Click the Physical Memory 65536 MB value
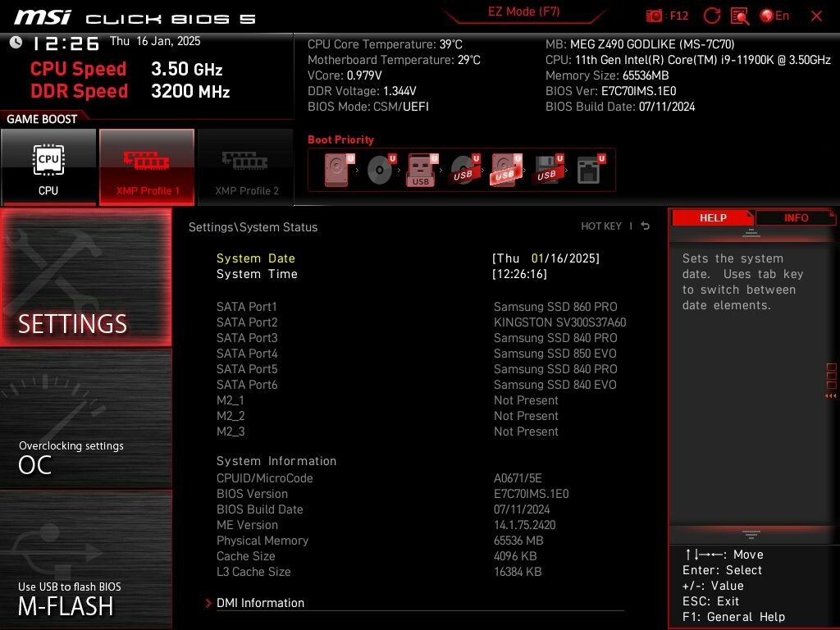This screenshot has height=630, width=840. pos(518,541)
